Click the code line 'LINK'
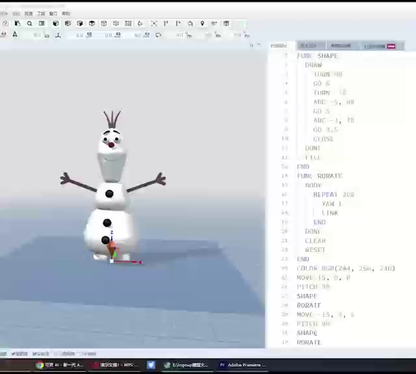This screenshot has width=416, height=374. click(330, 213)
